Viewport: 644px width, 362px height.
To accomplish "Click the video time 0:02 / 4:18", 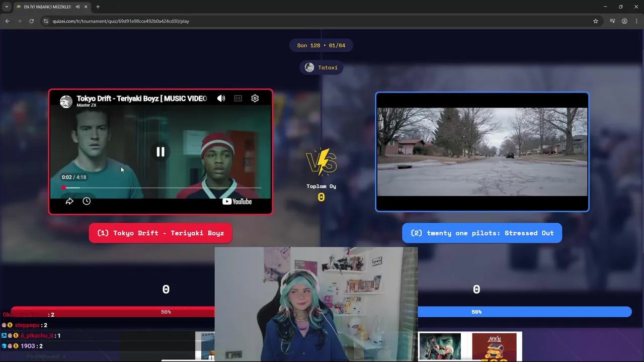I will tap(74, 177).
